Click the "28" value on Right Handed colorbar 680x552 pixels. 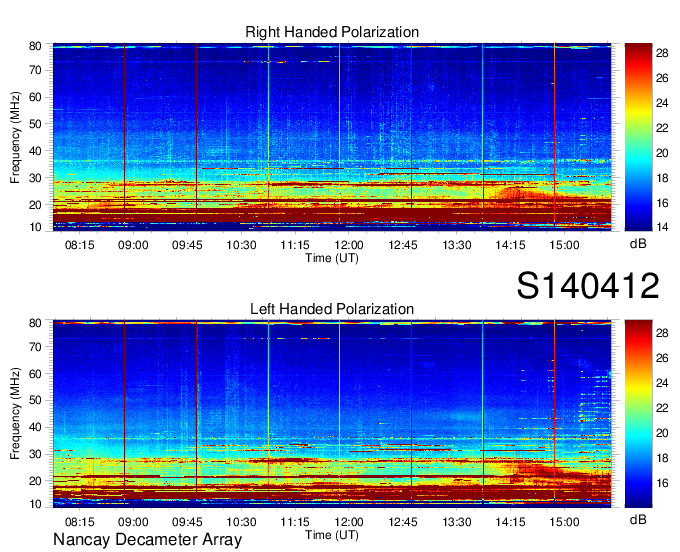[662, 53]
